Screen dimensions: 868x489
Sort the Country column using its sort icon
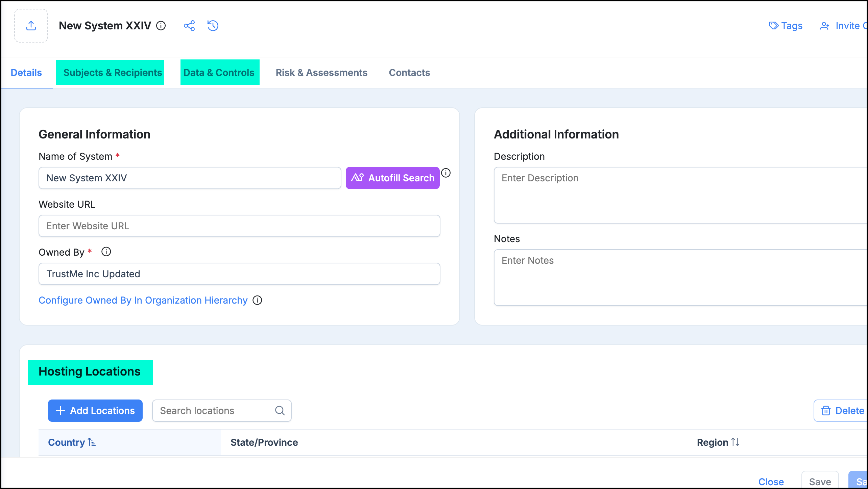point(91,442)
